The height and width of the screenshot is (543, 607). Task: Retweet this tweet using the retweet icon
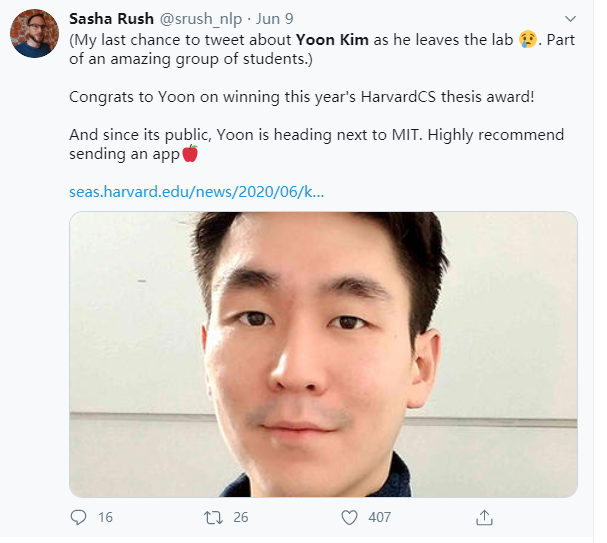pyautogui.click(x=213, y=517)
